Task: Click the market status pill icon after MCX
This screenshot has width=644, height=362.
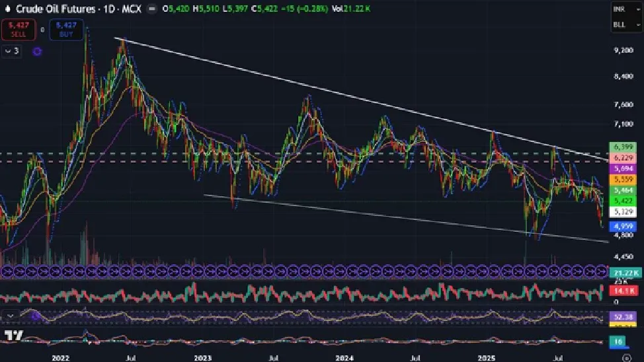Action: pyautogui.click(x=152, y=9)
